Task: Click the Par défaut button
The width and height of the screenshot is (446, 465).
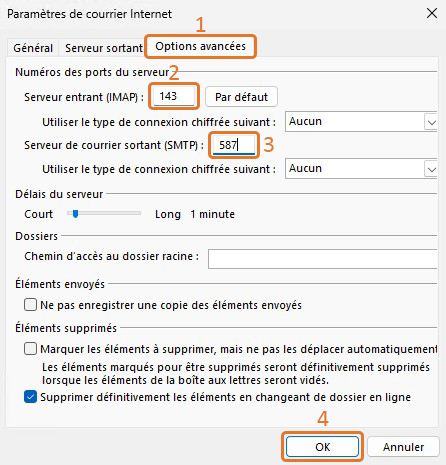Action: [x=241, y=97]
